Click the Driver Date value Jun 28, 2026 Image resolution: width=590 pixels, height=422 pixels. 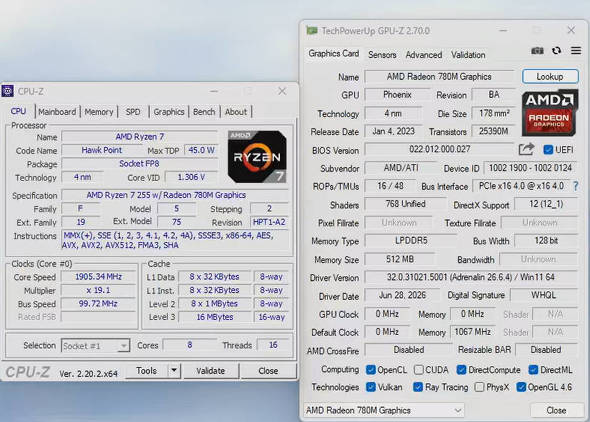[x=402, y=295]
